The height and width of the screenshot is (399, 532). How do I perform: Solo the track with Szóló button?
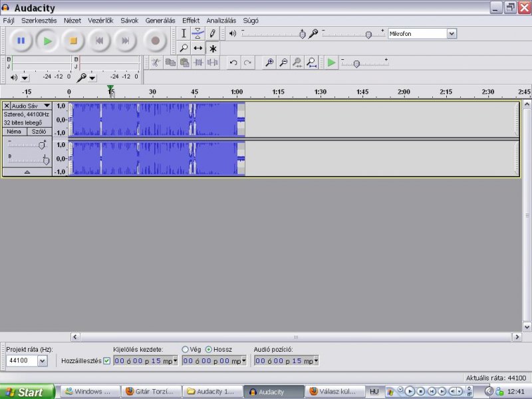39,131
